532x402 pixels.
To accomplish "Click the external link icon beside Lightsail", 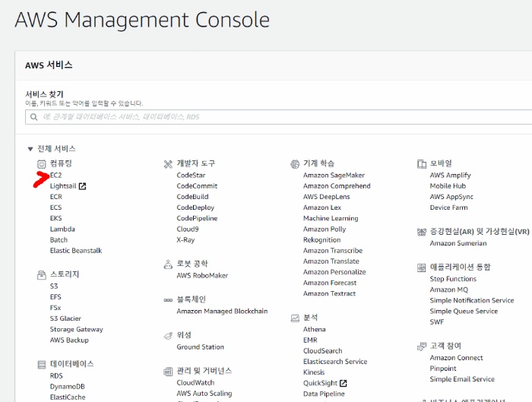I will [x=82, y=186].
